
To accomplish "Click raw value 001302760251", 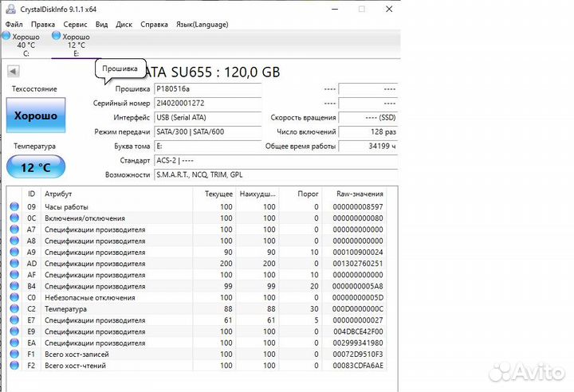I will click(358, 264).
